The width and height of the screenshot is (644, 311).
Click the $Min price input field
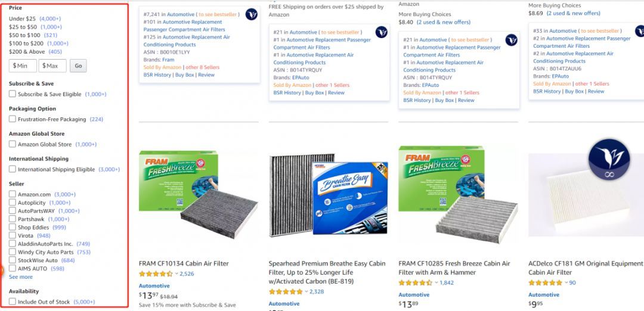click(x=23, y=66)
